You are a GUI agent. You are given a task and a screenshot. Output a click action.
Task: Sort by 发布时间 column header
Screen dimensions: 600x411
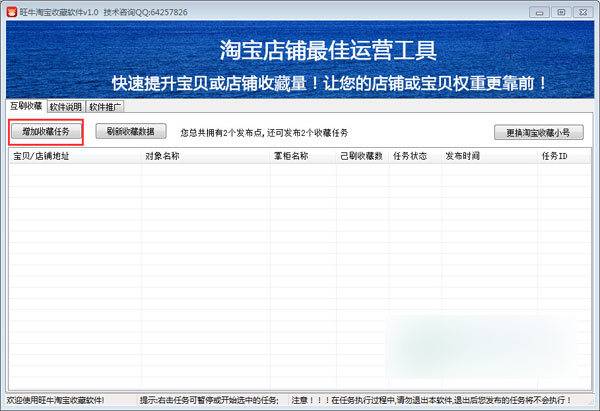[489, 156]
